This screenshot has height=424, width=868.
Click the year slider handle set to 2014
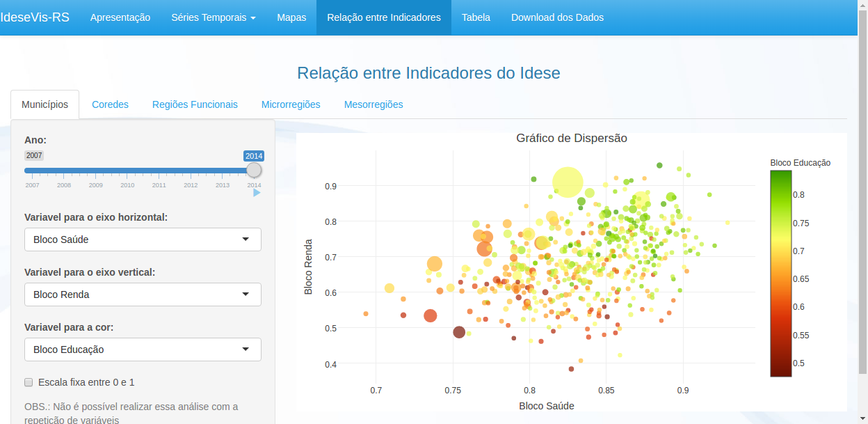click(253, 169)
